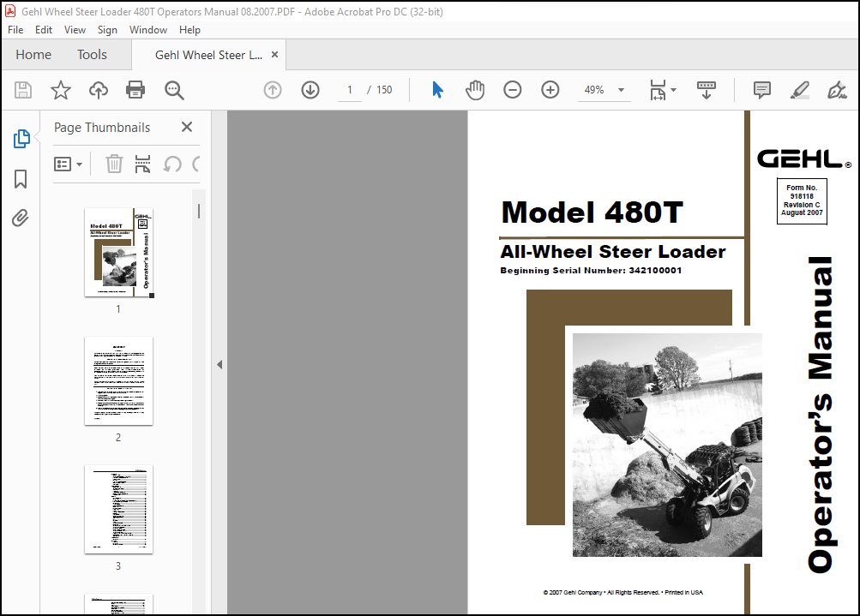Close the Page Thumbnails panel
Screen dimensions: 860x616
click(x=187, y=127)
